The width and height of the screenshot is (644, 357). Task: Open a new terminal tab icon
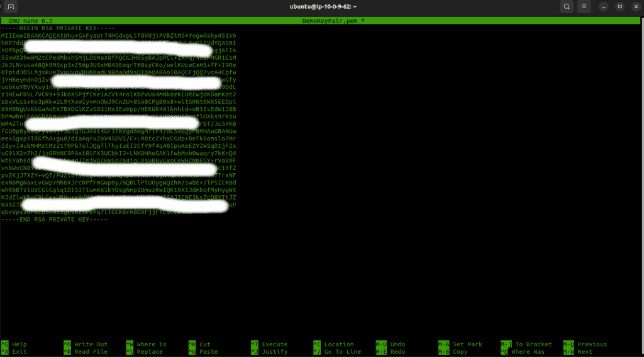click(x=11, y=7)
